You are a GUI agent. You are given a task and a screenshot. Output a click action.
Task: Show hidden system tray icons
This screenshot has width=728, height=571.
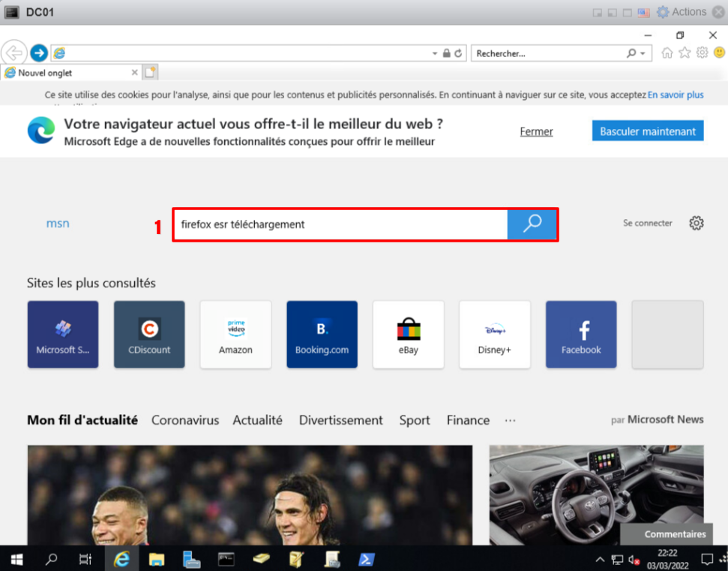pyautogui.click(x=600, y=559)
